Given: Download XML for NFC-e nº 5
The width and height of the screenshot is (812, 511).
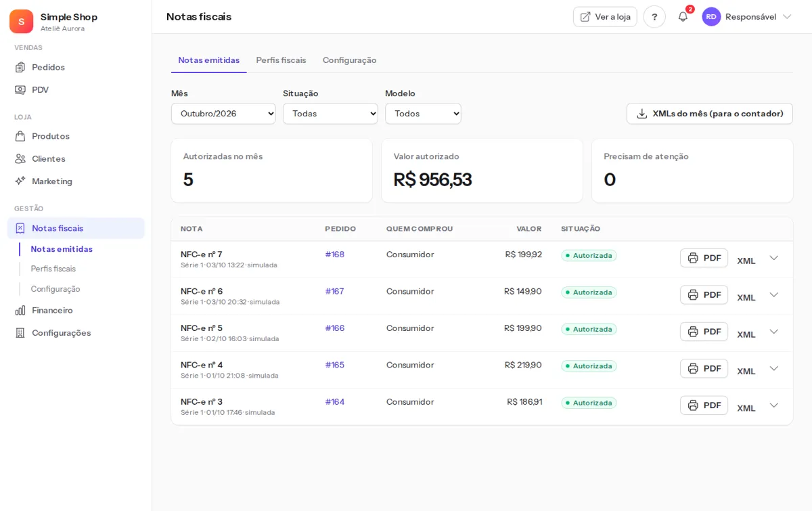Looking at the screenshot, I should pos(746,334).
